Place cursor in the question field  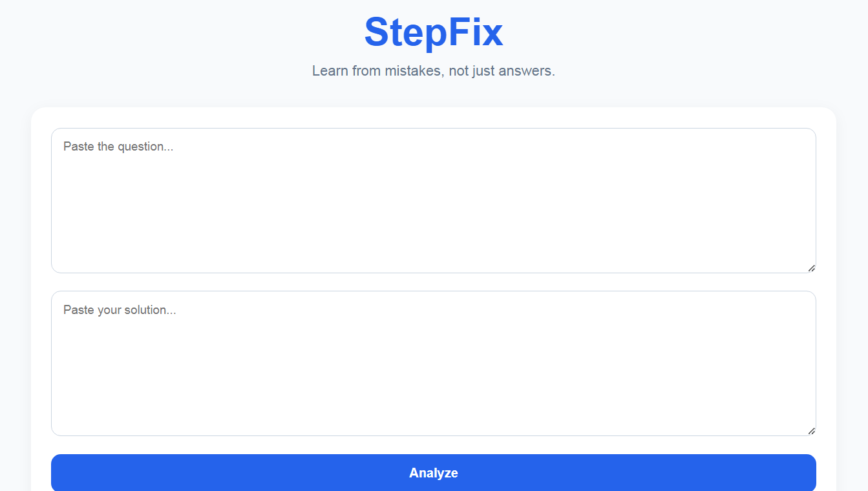(x=434, y=200)
